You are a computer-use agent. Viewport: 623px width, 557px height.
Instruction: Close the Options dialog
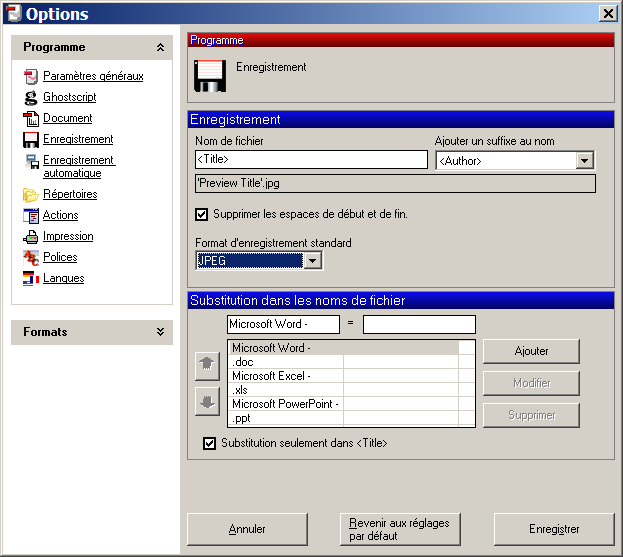tap(608, 14)
